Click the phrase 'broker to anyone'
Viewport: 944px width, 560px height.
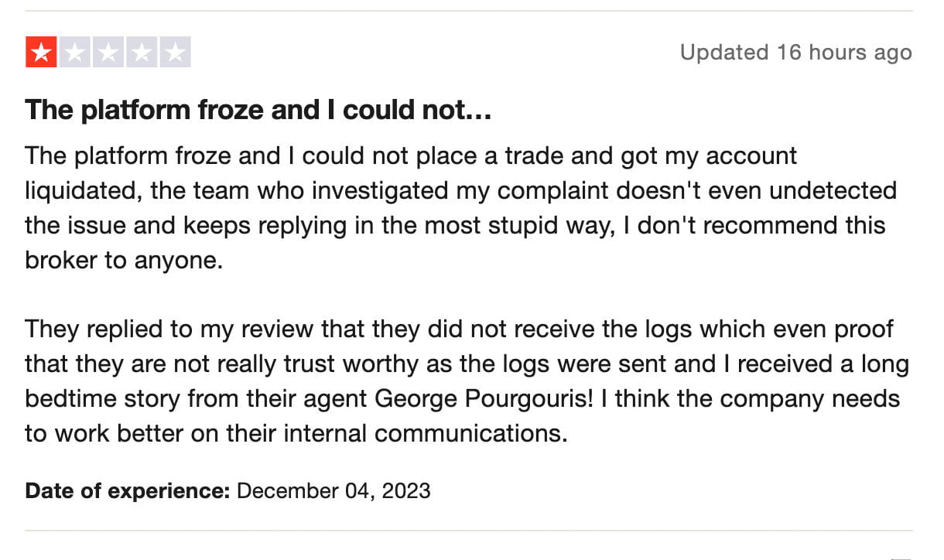[x=122, y=261]
